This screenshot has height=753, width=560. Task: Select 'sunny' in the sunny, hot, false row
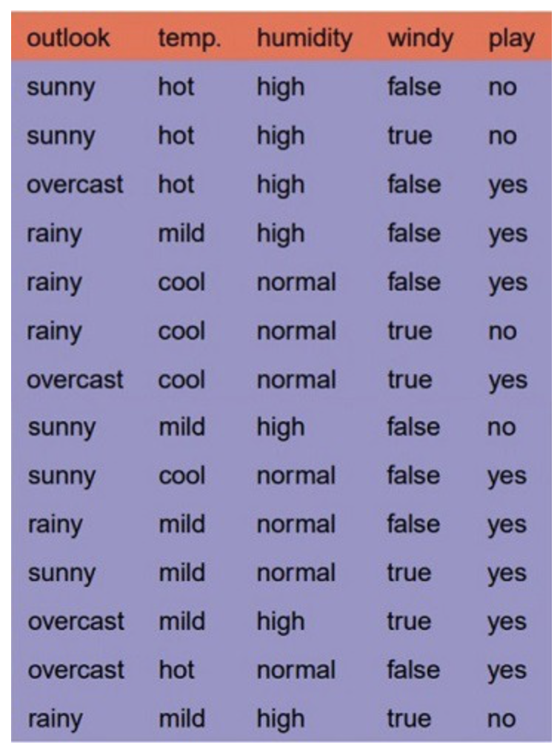pos(61,88)
